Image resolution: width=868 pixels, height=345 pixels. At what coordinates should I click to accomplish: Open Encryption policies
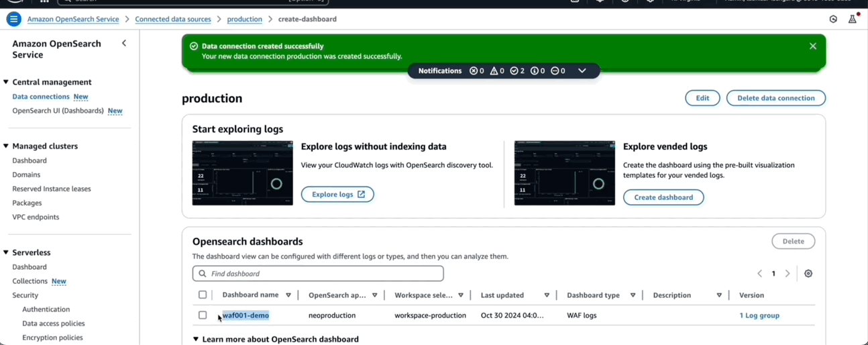point(52,338)
